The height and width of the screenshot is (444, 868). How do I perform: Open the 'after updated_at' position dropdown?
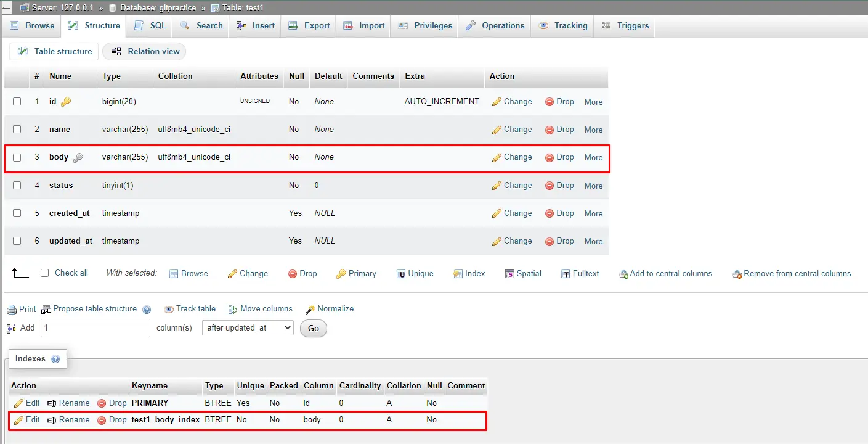pos(248,328)
